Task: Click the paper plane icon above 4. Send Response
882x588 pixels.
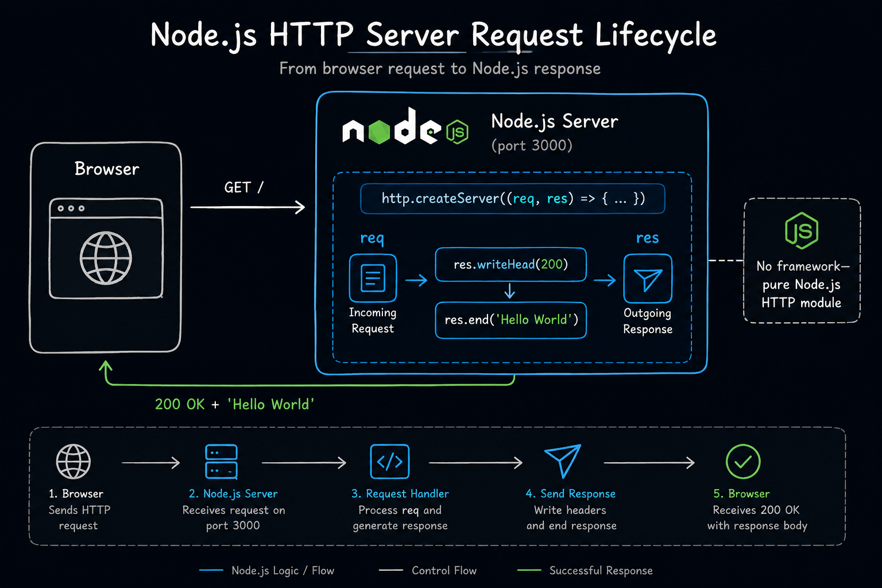Action: pyautogui.click(x=563, y=461)
